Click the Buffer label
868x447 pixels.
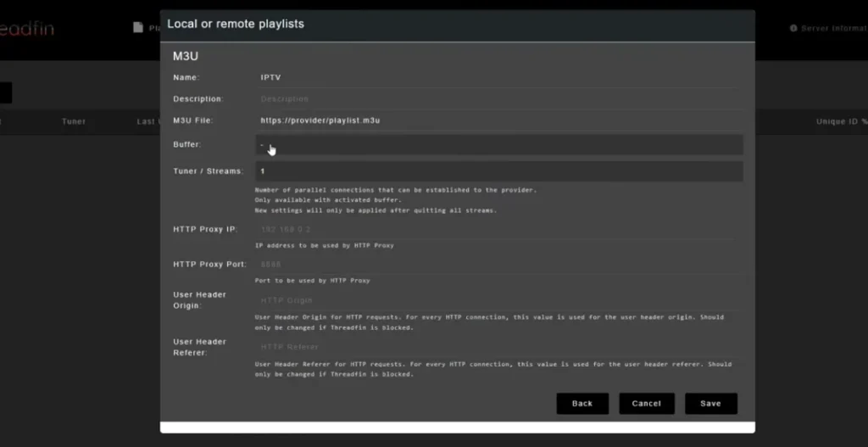pyautogui.click(x=187, y=144)
